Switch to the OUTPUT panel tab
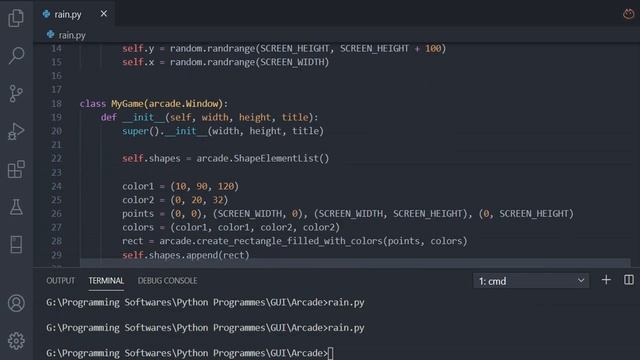 [60, 281]
